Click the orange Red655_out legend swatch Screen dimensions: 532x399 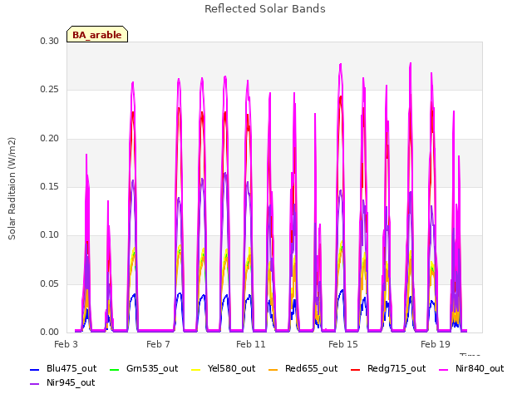pyautogui.click(x=273, y=369)
